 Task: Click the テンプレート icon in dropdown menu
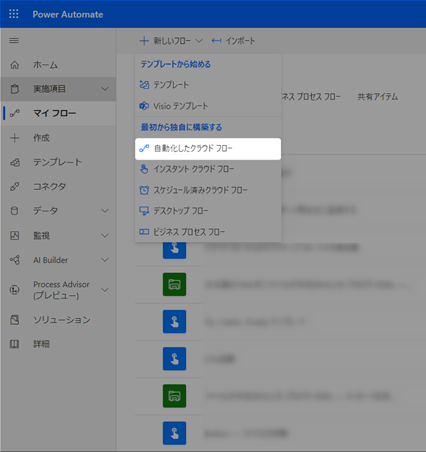[144, 85]
